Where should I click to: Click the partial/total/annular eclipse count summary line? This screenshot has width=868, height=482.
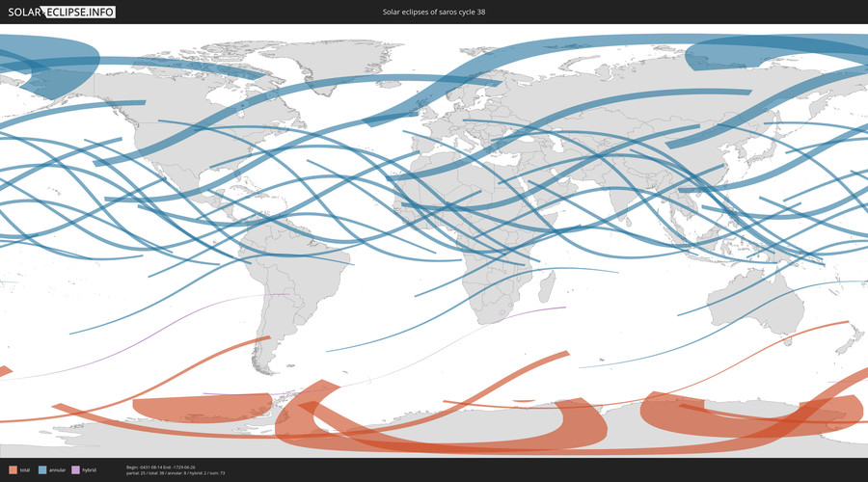(x=175, y=473)
